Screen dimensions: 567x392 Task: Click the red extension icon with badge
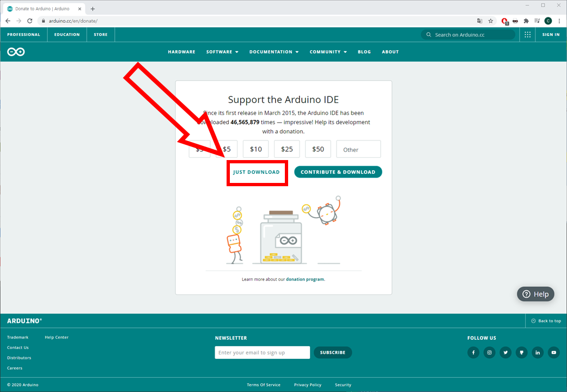505,21
